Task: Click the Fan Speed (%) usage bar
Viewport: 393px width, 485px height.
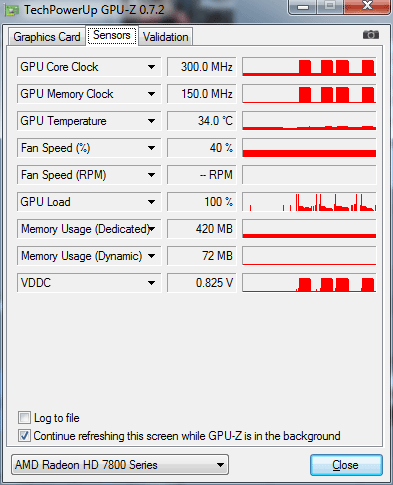Action: [309, 148]
